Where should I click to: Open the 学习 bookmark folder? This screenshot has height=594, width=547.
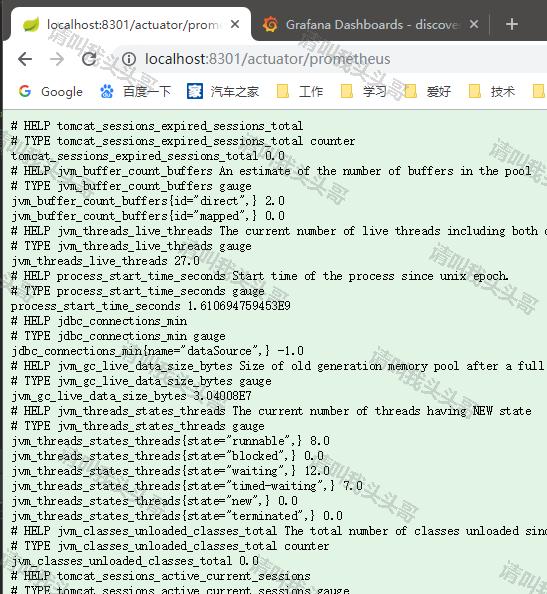363,91
